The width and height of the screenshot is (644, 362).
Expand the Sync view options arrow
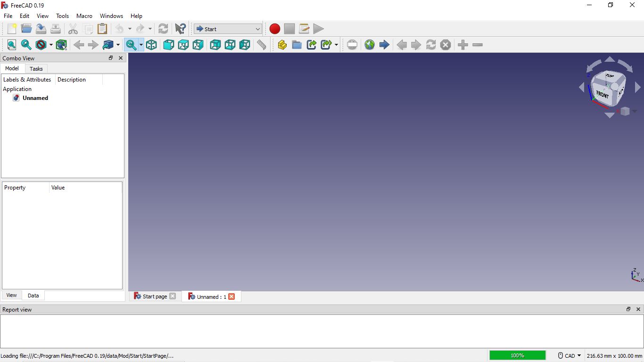coord(141,45)
